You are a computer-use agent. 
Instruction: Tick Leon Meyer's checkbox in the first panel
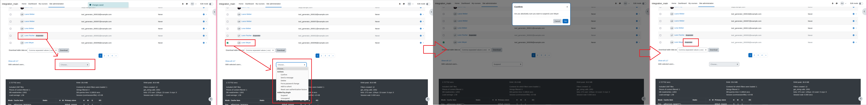[10, 43]
